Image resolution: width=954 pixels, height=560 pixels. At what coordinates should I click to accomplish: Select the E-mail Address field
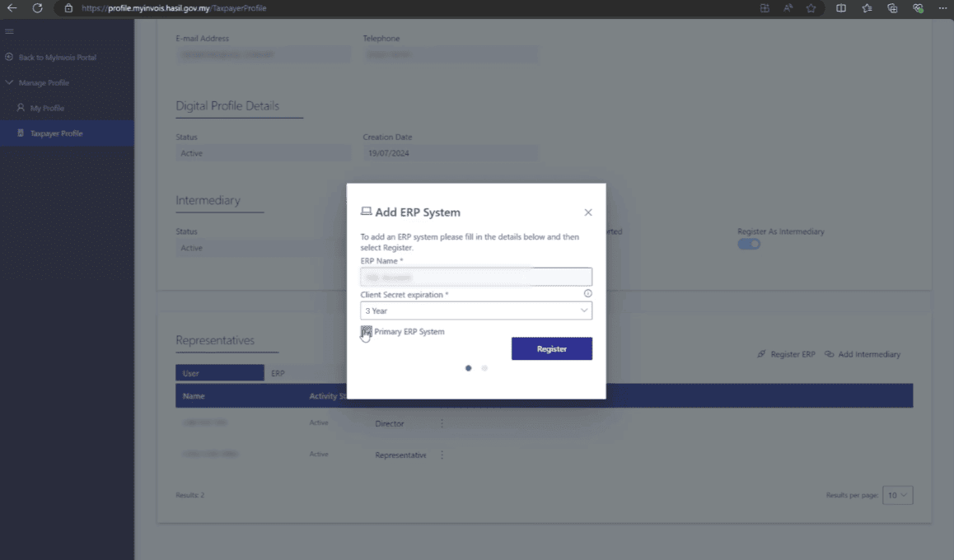(264, 54)
